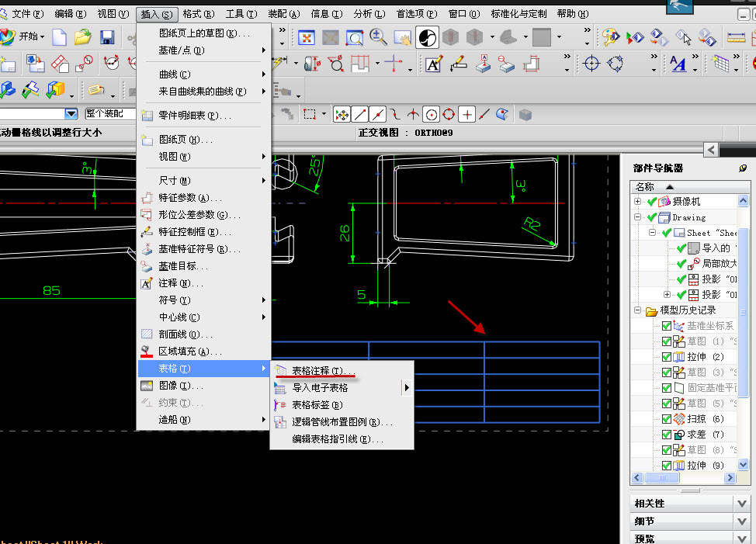
Task: Click the Zoom magnifier plus icon
Action: [379, 37]
